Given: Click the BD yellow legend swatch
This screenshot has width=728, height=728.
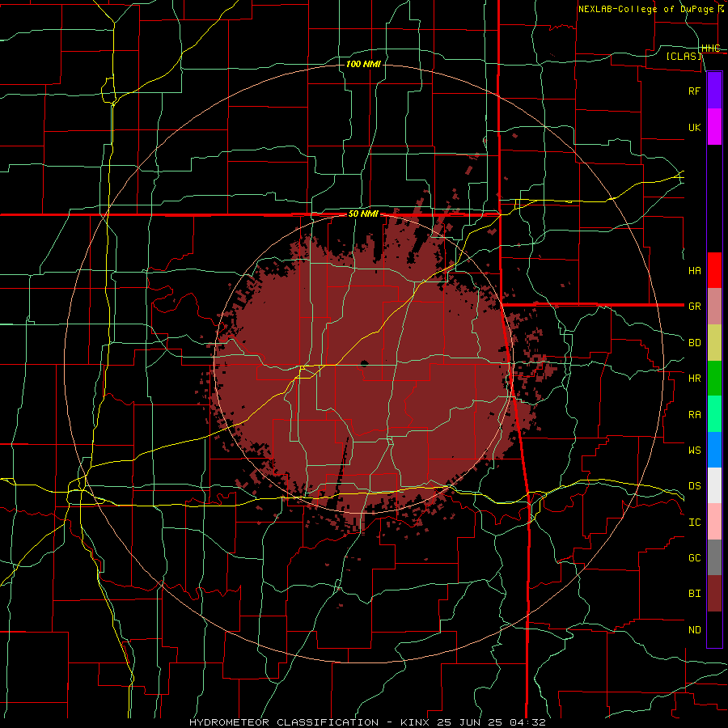Looking at the screenshot, I should point(714,343).
